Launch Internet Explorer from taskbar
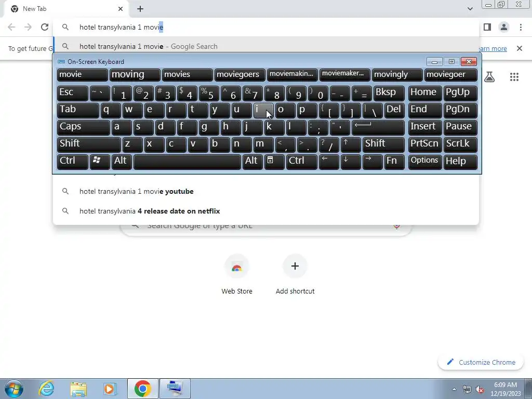 (46, 389)
